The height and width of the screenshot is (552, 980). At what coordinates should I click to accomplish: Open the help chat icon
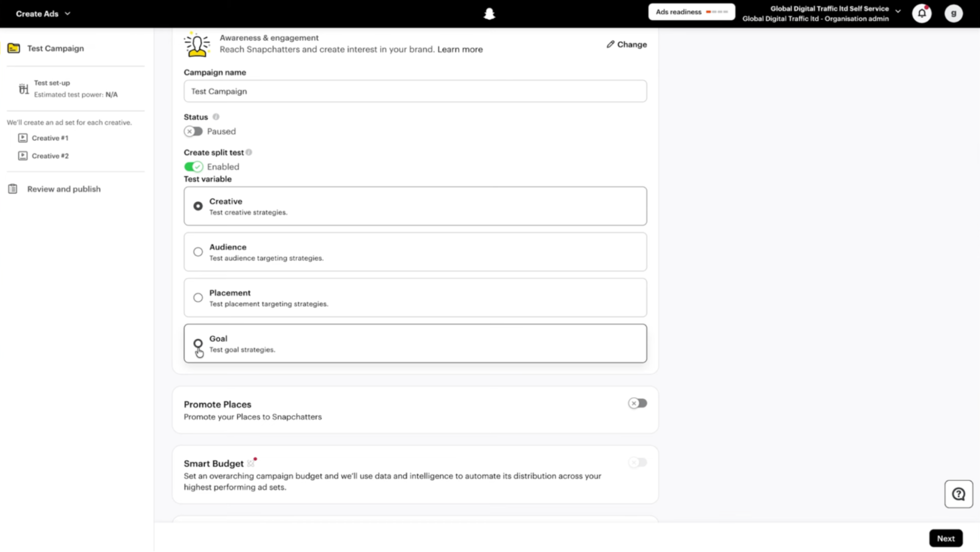[958, 494]
